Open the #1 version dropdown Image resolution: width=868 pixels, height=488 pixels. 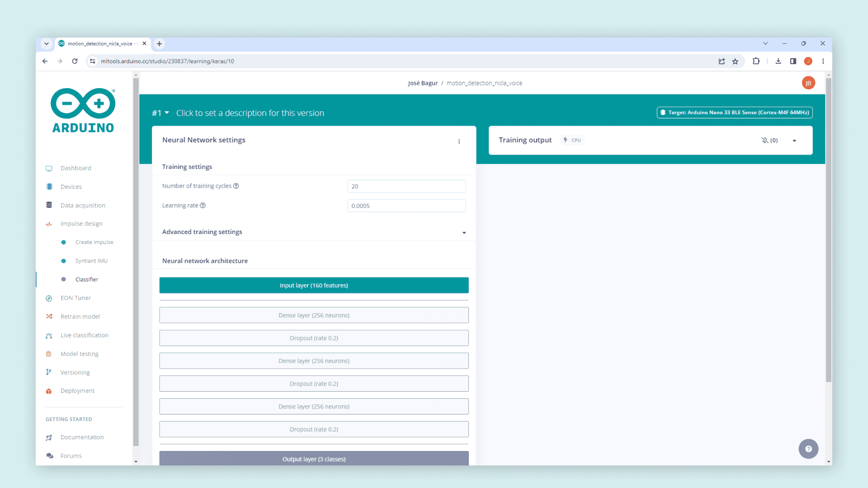(160, 113)
